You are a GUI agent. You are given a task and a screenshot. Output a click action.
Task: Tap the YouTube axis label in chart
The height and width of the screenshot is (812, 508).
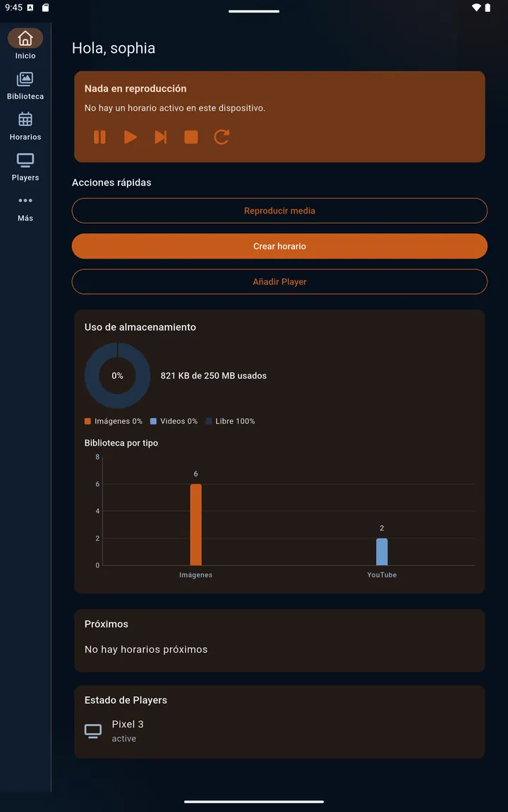pos(382,575)
